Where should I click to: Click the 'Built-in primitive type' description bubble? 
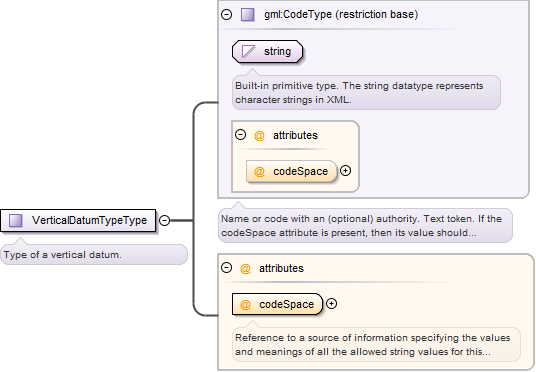tap(366, 93)
